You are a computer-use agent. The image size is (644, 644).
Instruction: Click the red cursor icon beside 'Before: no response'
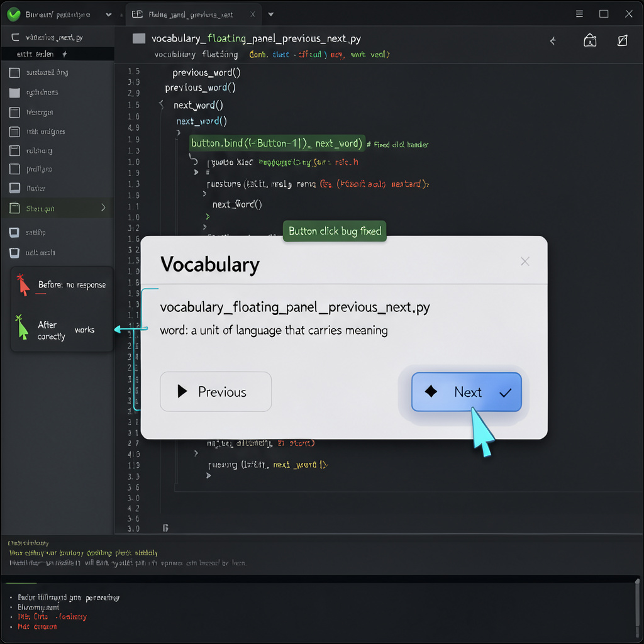coord(23,285)
